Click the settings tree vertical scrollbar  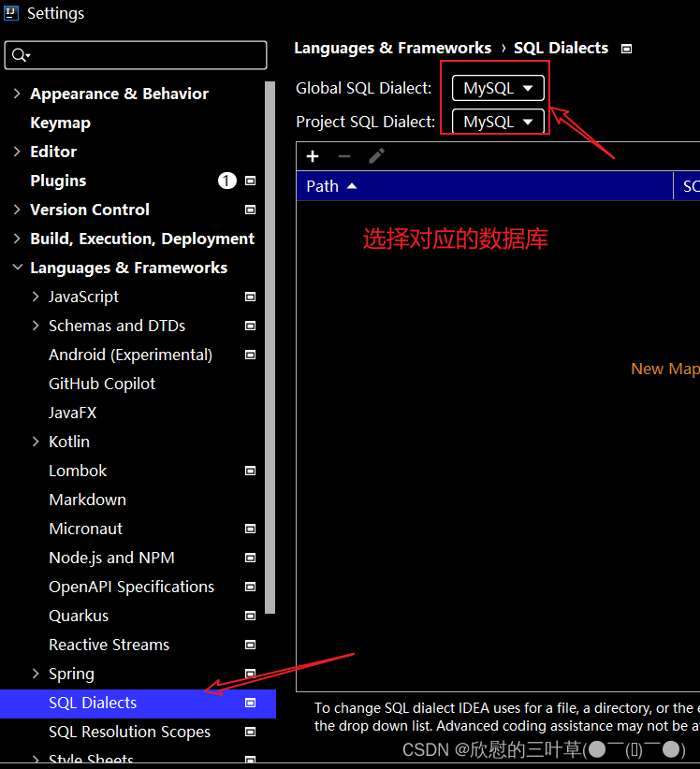click(x=270, y=347)
